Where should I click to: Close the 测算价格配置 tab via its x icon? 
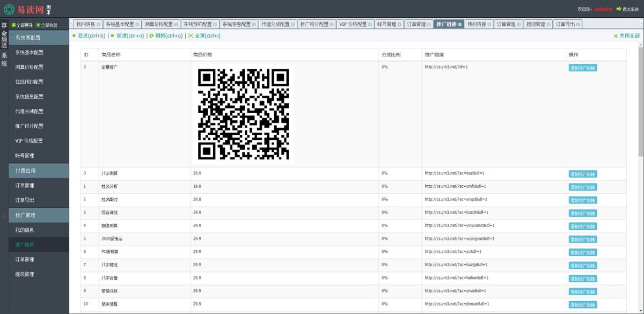175,25
